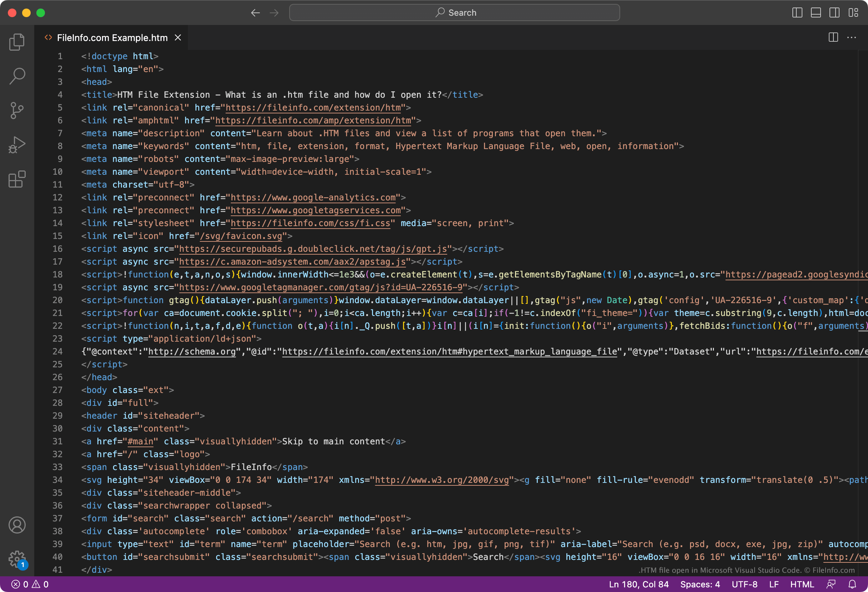Open the Source Control view
The height and width of the screenshot is (592, 868).
click(x=17, y=111)
